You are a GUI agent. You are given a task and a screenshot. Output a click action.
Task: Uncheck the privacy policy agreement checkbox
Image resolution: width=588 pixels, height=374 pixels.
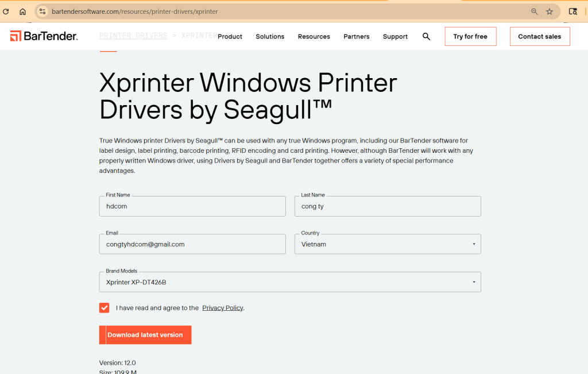105,307
